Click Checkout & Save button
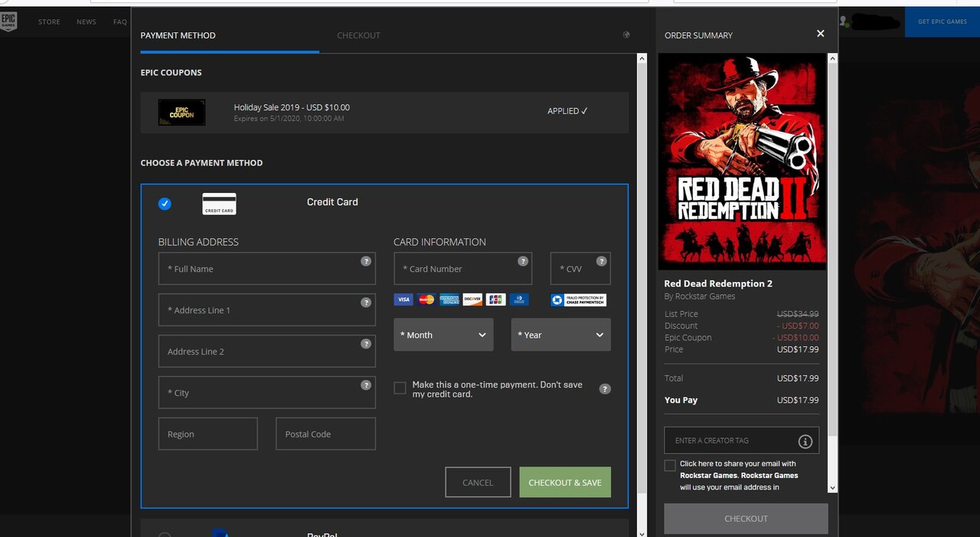 565,483
